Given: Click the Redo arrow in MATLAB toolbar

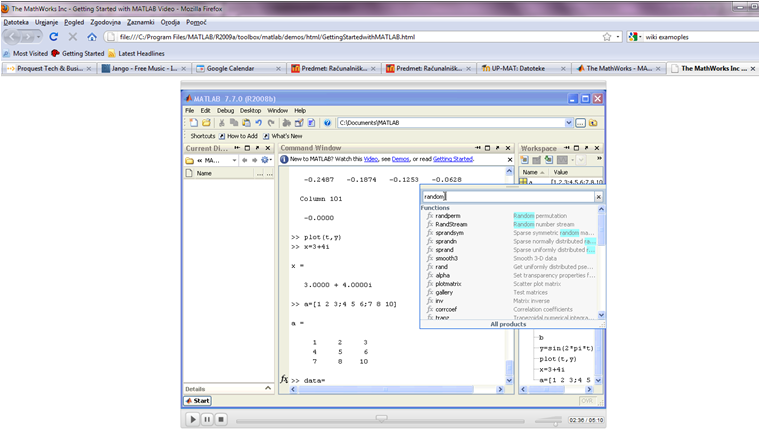Looking at the screenshot, I should coord(271,123).
